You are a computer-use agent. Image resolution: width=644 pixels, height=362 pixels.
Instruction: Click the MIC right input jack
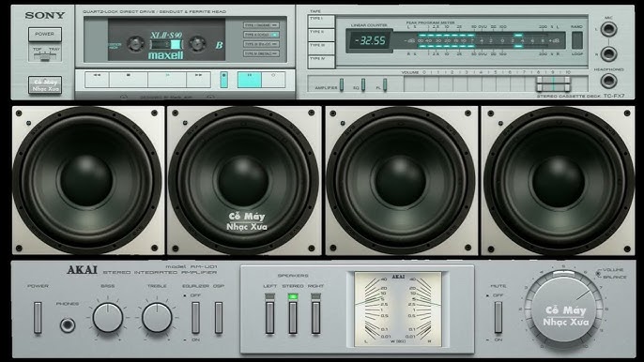[x=608, y=54]
